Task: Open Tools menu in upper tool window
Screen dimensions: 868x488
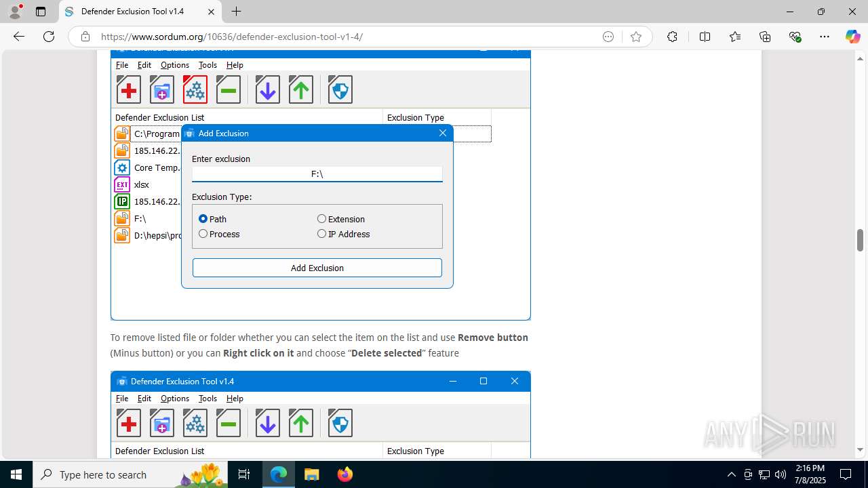Action: [208, 65]
